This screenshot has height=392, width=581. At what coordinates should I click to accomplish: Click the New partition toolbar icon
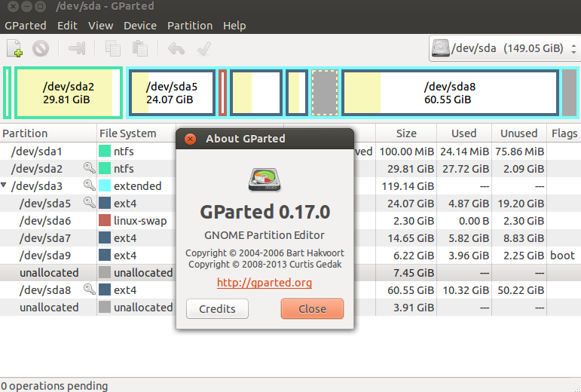tap(15, 48)
